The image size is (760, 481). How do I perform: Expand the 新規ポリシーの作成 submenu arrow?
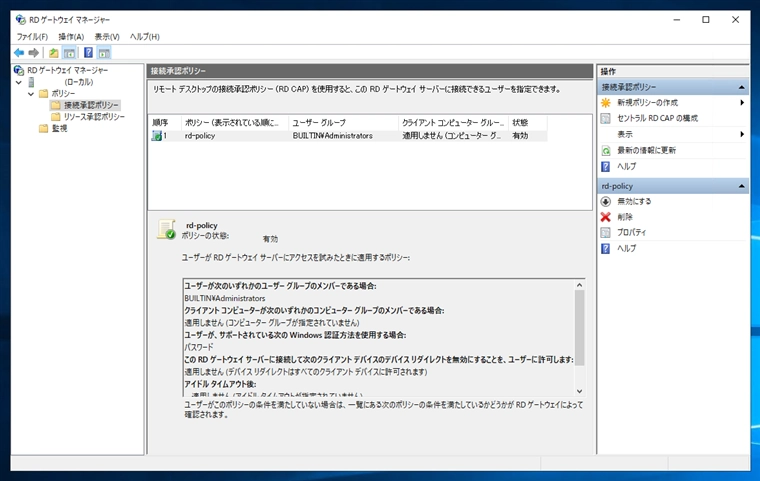tap(742, 103)
